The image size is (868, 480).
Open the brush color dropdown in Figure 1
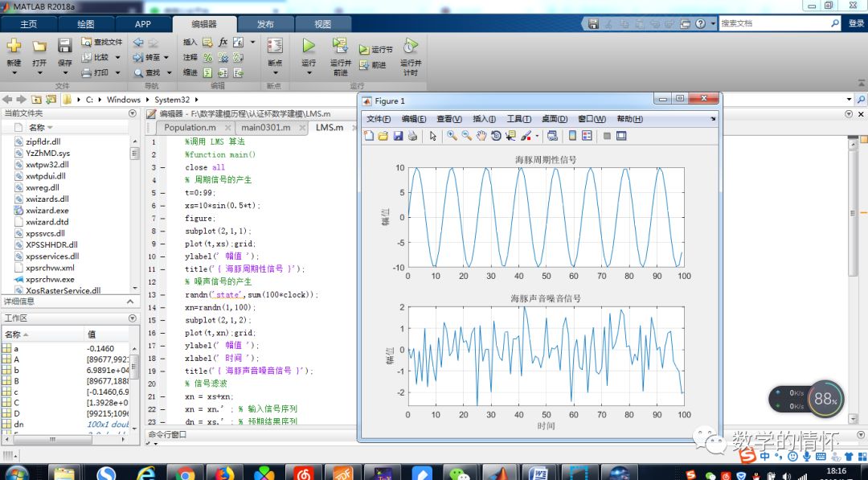pyautogui.click(x=537, y=136)
